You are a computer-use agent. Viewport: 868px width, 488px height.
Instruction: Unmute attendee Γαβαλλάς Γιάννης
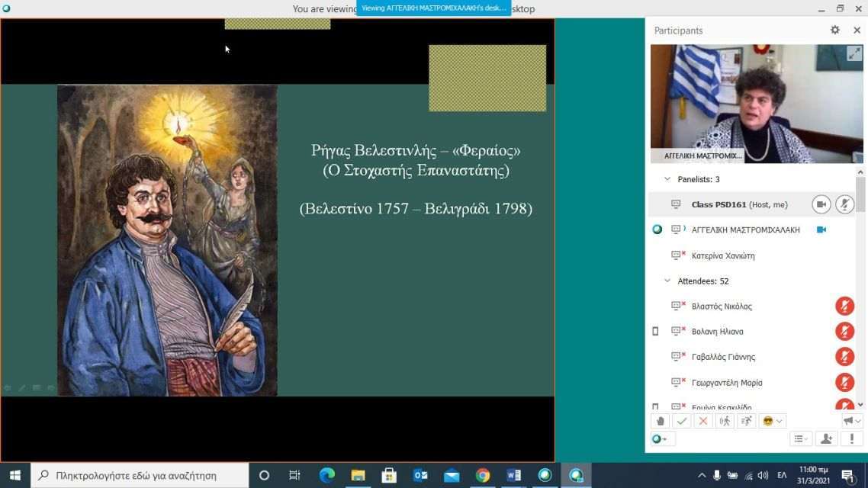pyautogui.click(x=844, y=357)
